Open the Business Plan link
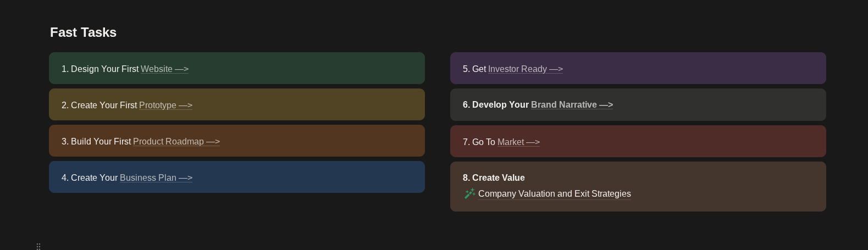This screenshot has height=250, width=868. (x=156, y=178)
